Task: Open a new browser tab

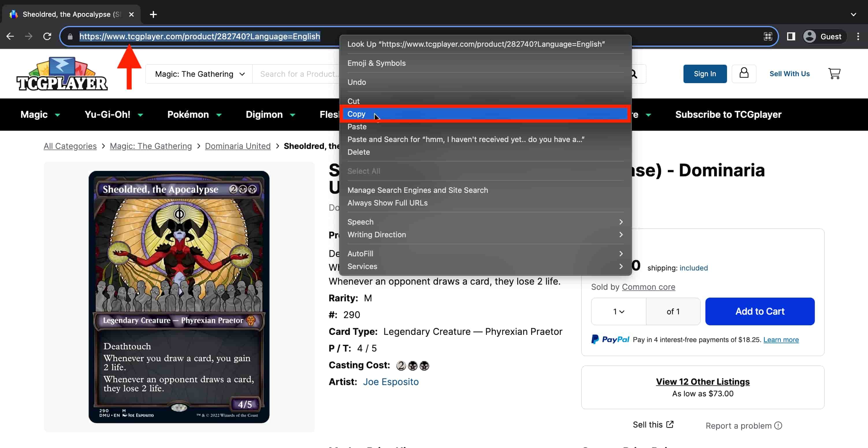Action: [153, 14]
